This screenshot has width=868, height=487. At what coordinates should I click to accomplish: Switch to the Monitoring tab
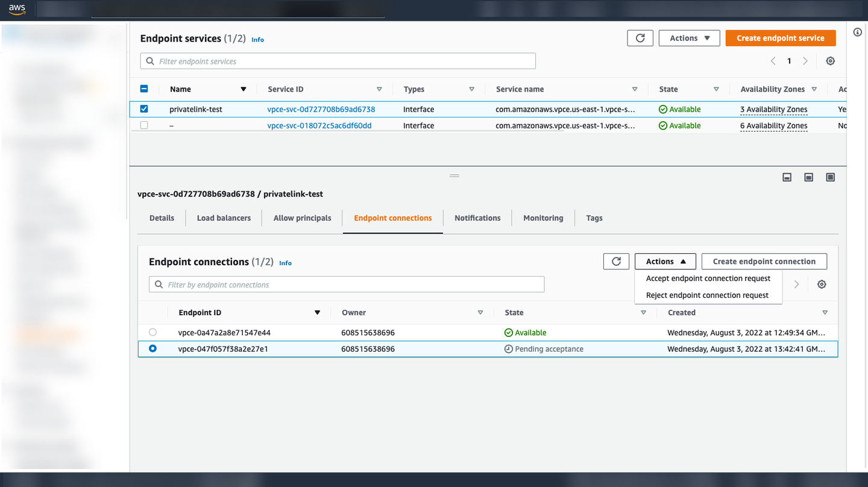pyautogui.click(x=543, y=218)
